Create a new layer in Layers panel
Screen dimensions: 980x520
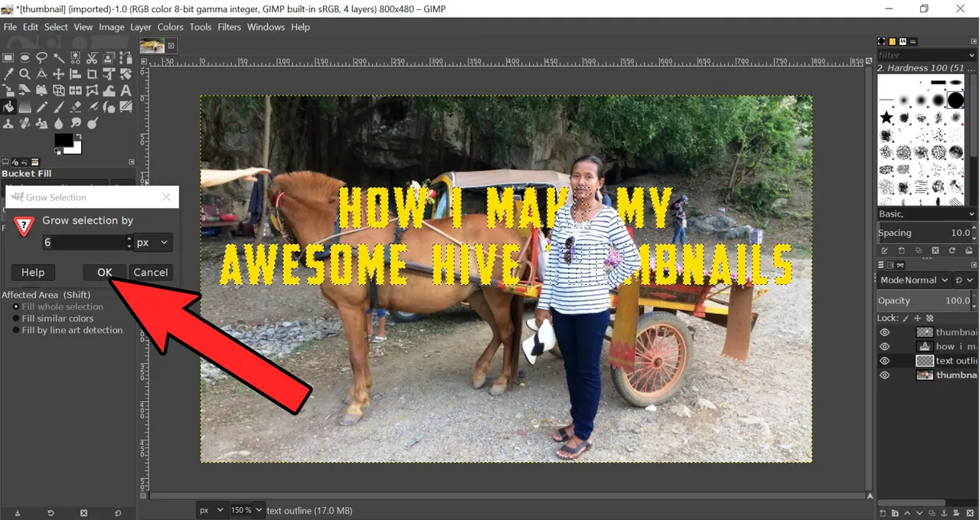[x=882, y=512]
